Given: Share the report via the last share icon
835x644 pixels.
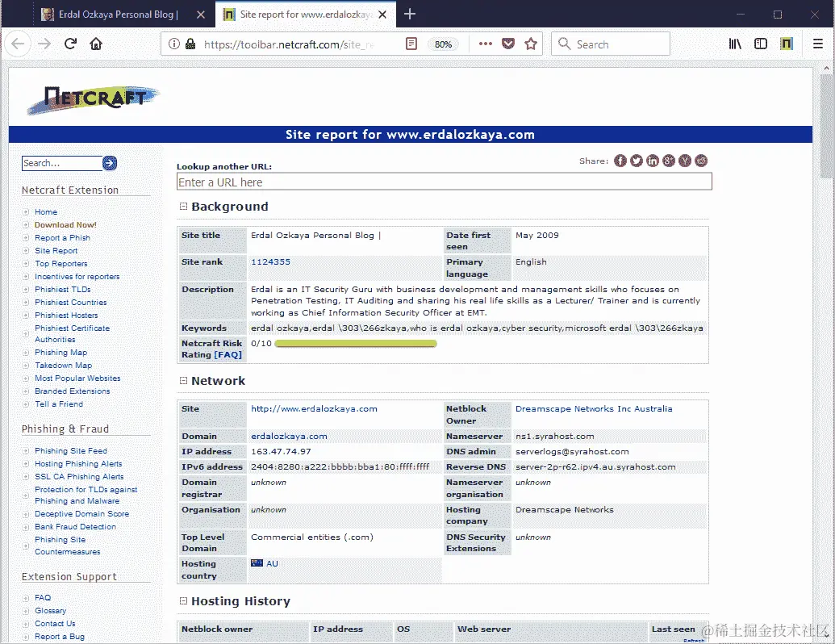Looking at the screenshot, I should coord(701,161).
